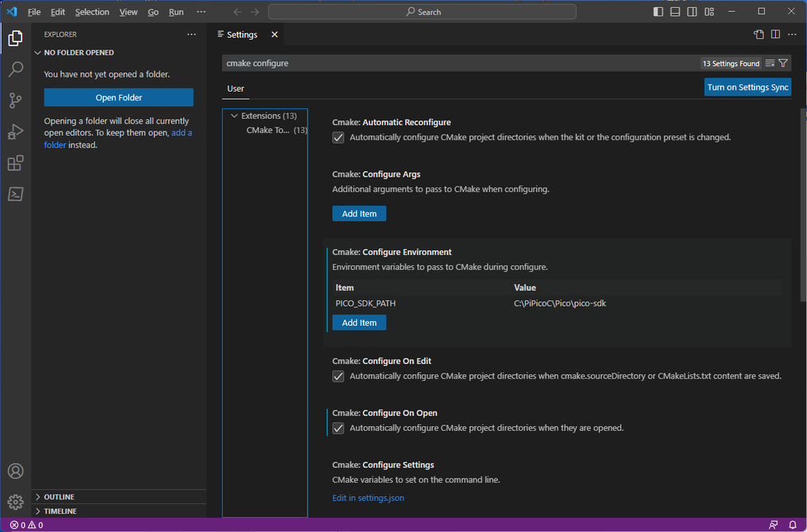
Task: Open editor More Actions ellipsis
Action: click(x=792, y=34)
